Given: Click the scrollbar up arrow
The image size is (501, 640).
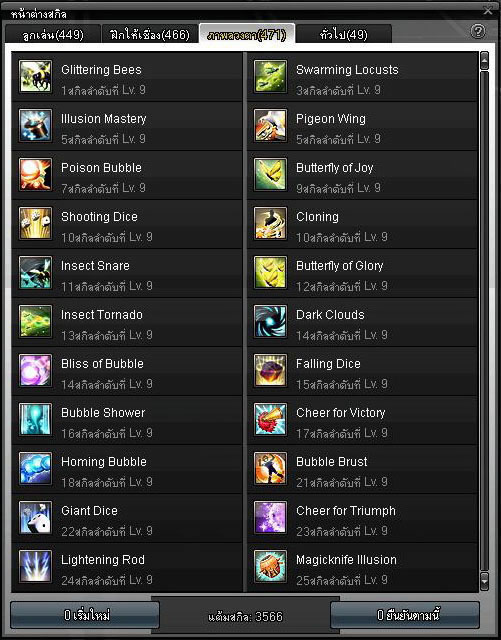Looking at the screenshot, I should (x=484, y=60).
